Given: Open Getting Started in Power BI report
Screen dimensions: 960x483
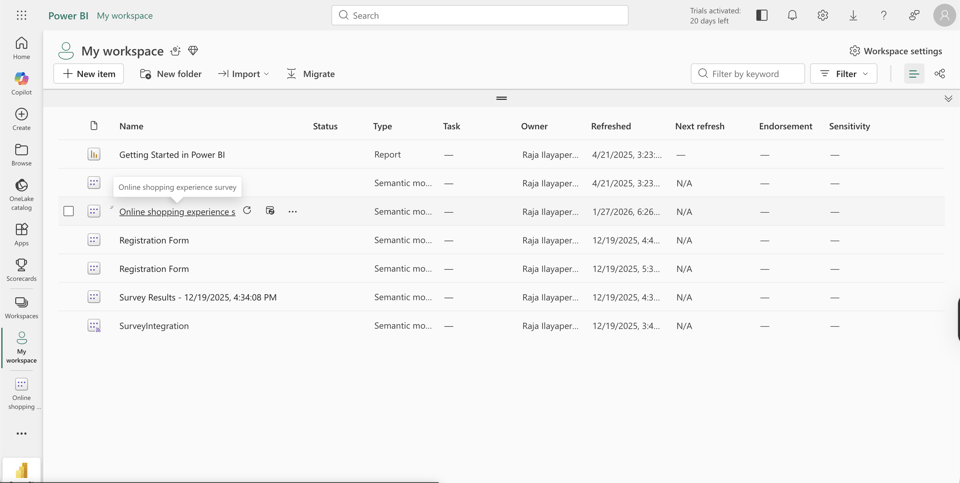Looking at the screenshot, I should 172,154.
